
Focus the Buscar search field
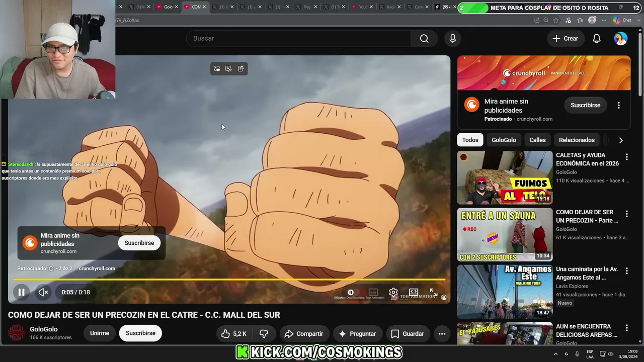pos(299,39)
